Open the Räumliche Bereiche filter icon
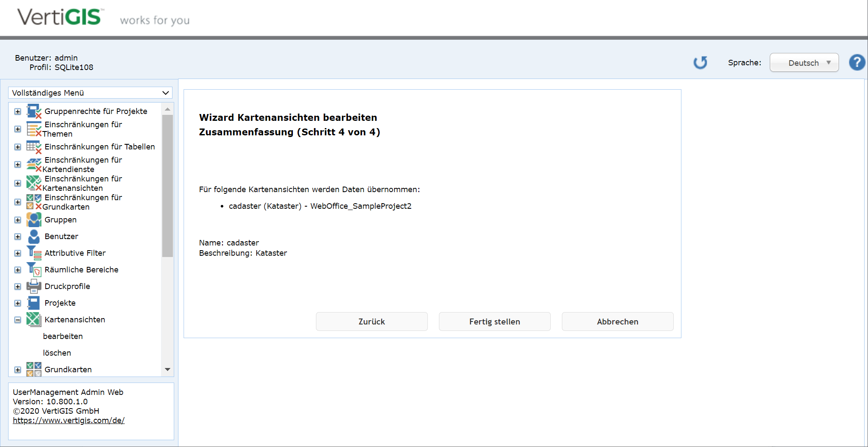 (34, 269)
